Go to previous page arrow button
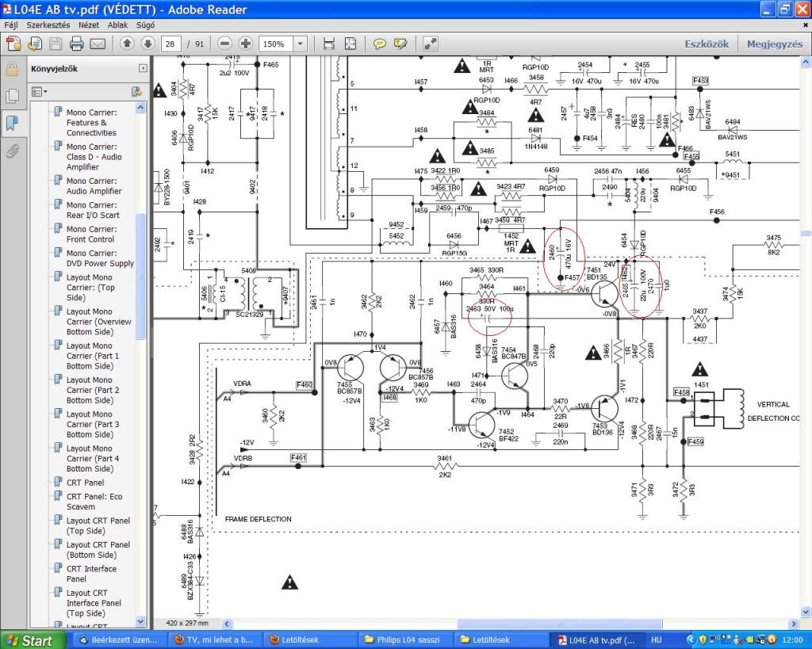 (x=127, y=44)
